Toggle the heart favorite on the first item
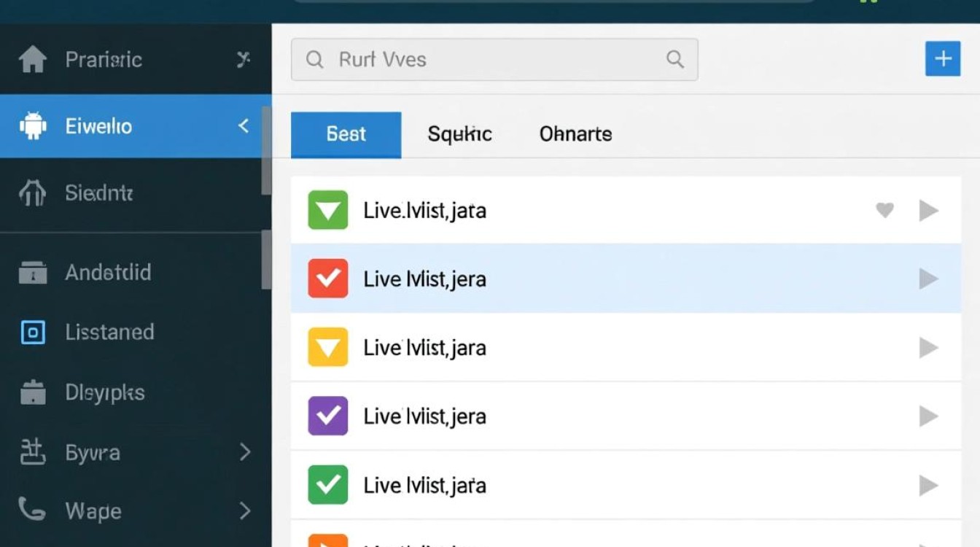980x547 pixels. click(884, 210)
